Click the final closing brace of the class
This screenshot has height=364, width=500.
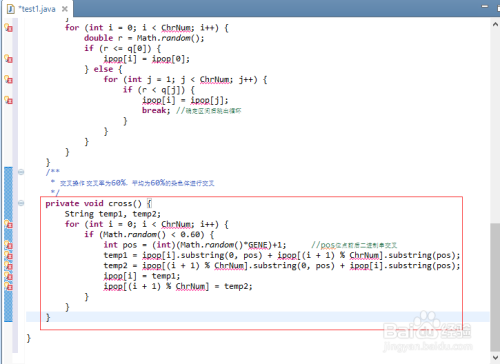(x=29, y=338)
